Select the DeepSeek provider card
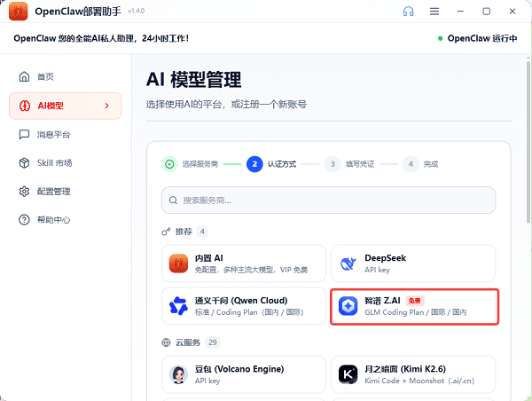The width and height of the screenshot is (532, 401). pos(413,263)
